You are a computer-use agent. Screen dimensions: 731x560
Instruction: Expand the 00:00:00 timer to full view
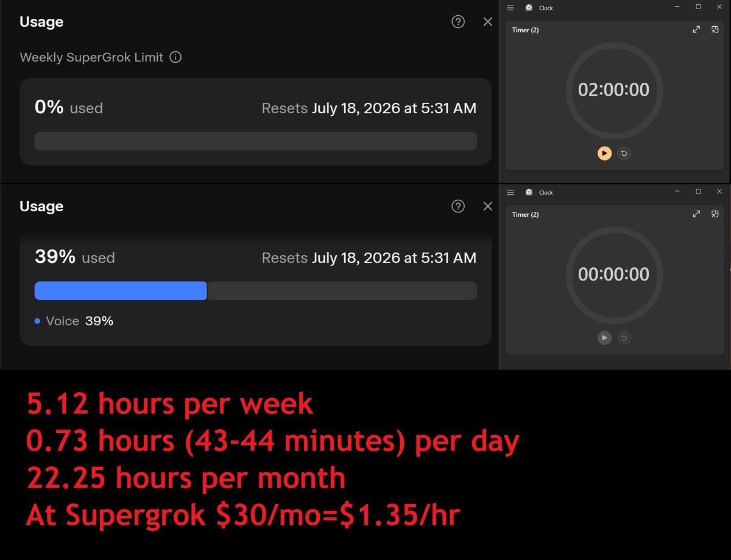tap(696, 214)
